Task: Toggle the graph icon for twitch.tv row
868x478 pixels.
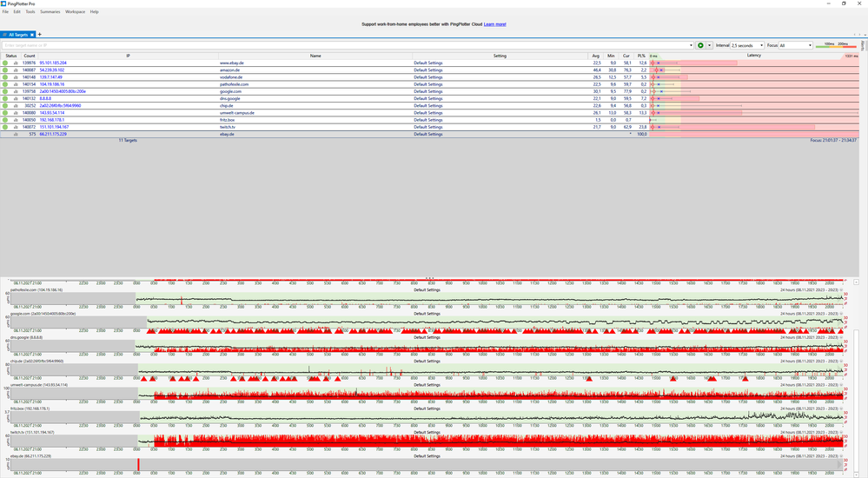Action: 16,128
